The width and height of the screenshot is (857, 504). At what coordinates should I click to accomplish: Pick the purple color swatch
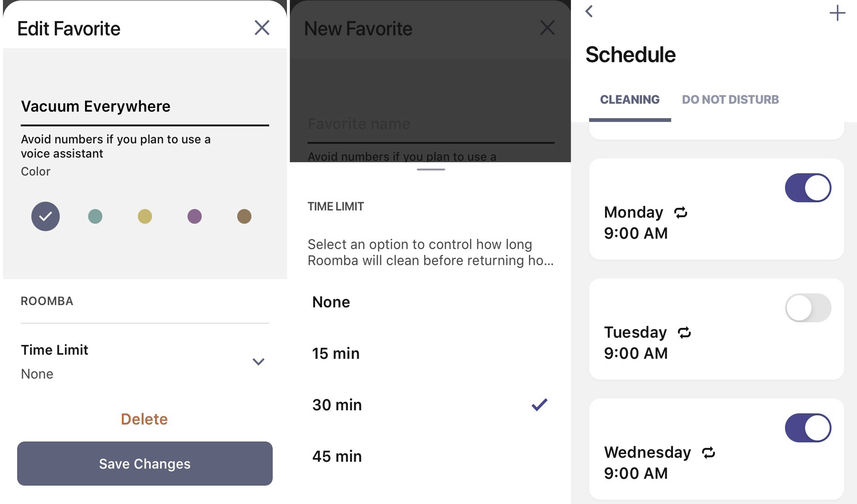[195, 216]
